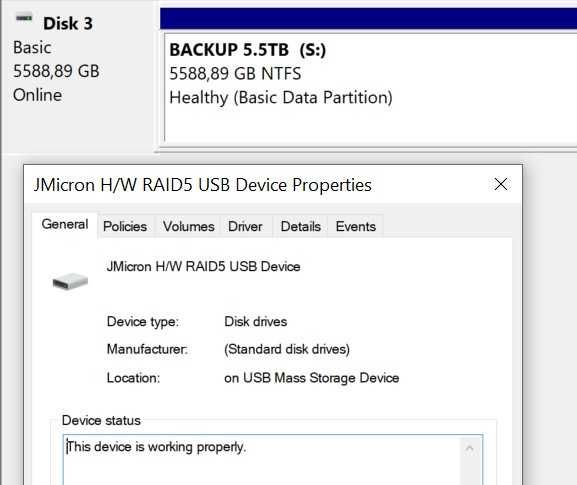Click the JMicron H/W RAID5 USB Device name
This screenshot has height=485, width=577.
pyautogui.click(x=203, y=266)
